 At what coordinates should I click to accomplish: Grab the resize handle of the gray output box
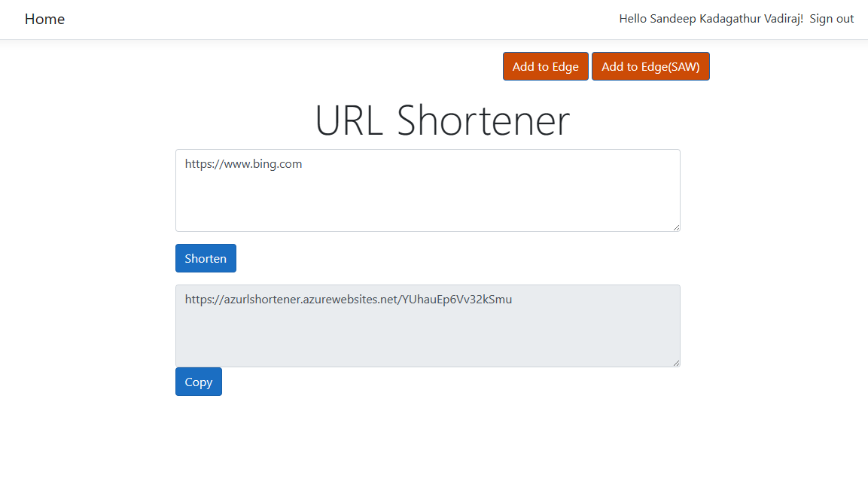(x=676, y=363)
